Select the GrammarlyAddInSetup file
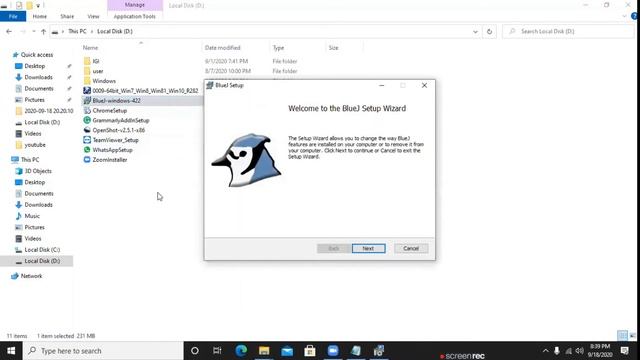The height and width of the screenshot is (360, 640). point(120,120)
